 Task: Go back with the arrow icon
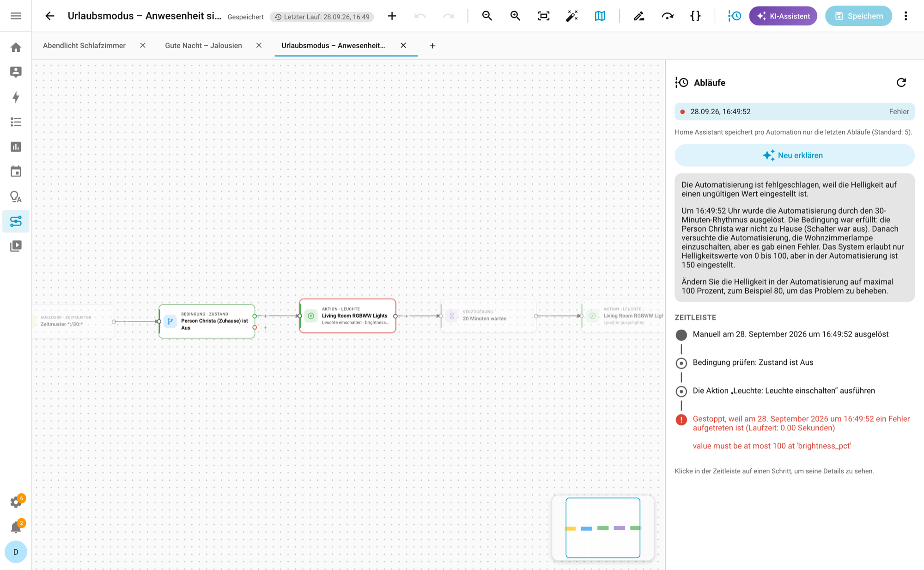pyautogui.click(x=49, y=16)
